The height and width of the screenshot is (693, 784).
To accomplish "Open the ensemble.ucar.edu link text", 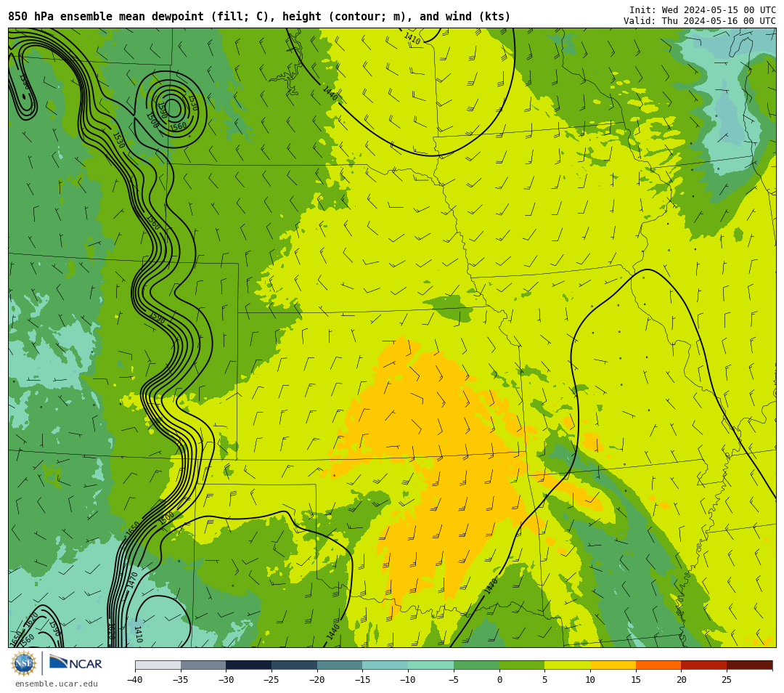I will [x=57, y=684].
